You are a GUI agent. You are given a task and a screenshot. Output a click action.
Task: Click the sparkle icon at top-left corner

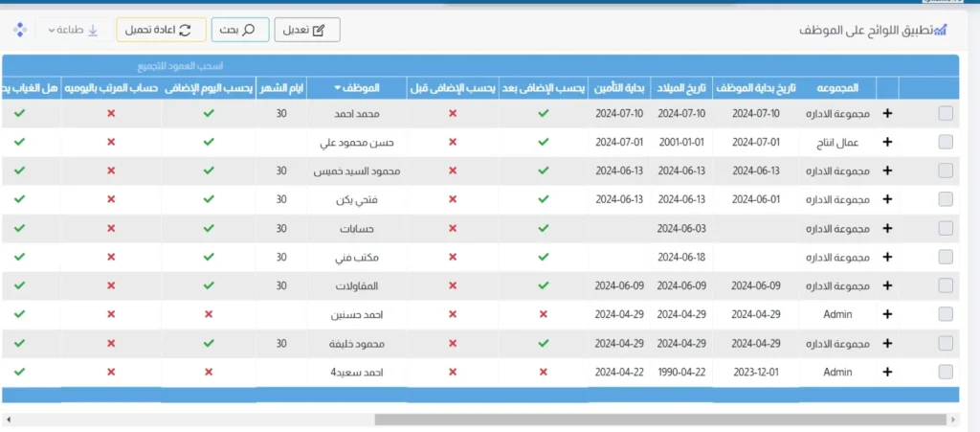pyautogui.click(x=18, y=30)
